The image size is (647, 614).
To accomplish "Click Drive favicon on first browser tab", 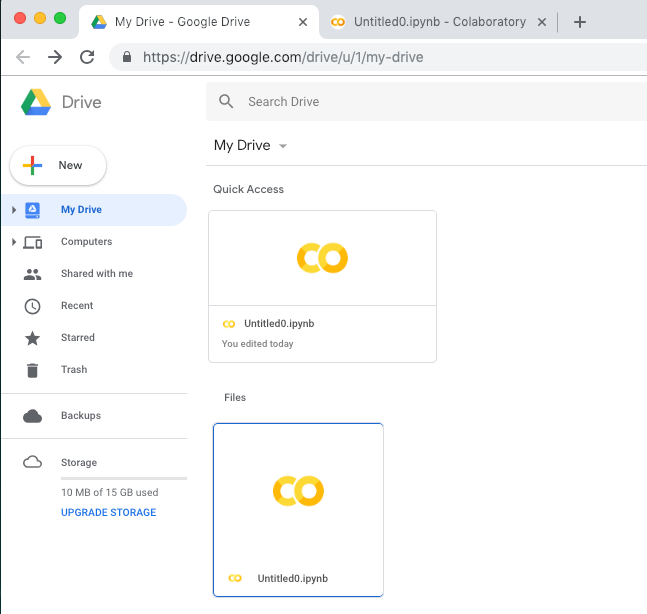I will 99,22.
